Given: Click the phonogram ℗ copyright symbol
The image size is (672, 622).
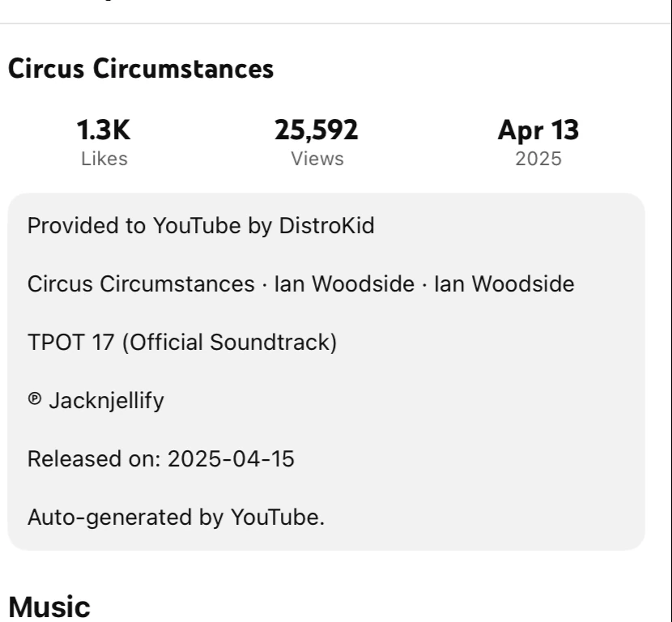Looking at the screenshot, I should (x=33, y=401).
